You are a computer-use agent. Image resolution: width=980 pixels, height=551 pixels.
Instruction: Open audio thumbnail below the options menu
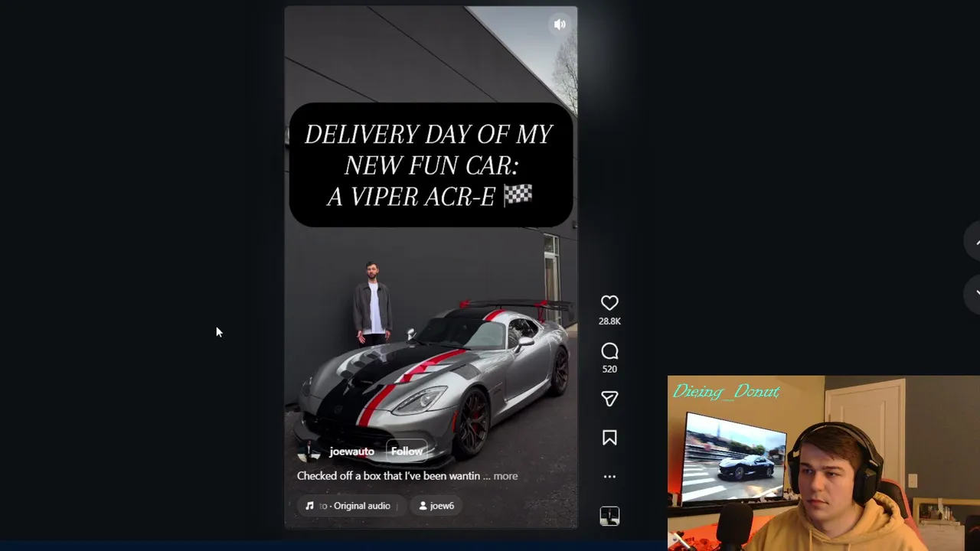609,516
